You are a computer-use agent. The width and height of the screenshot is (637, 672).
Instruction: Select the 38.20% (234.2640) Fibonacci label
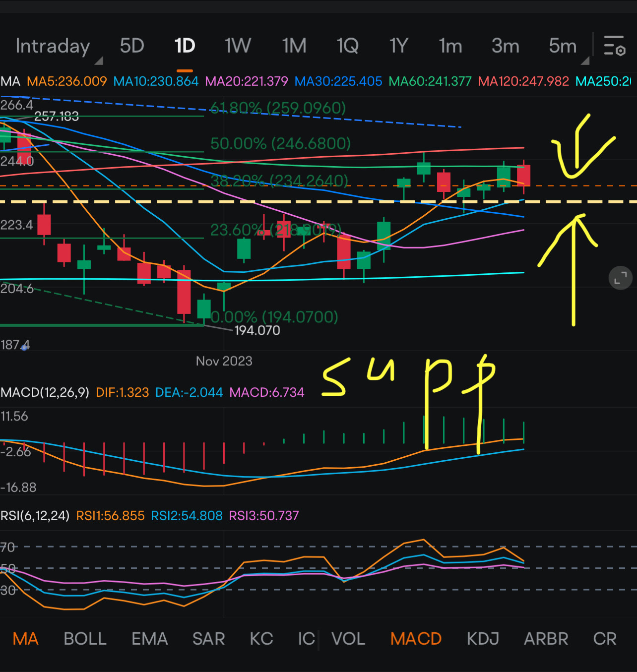click(279, 181)
